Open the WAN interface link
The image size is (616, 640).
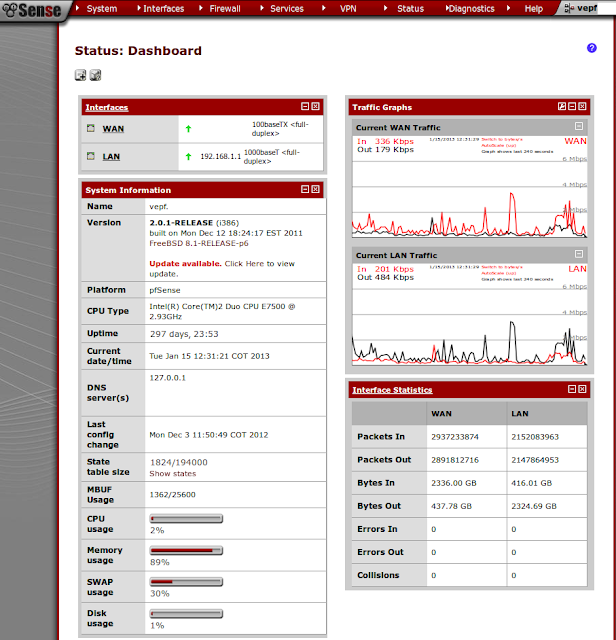113,129
